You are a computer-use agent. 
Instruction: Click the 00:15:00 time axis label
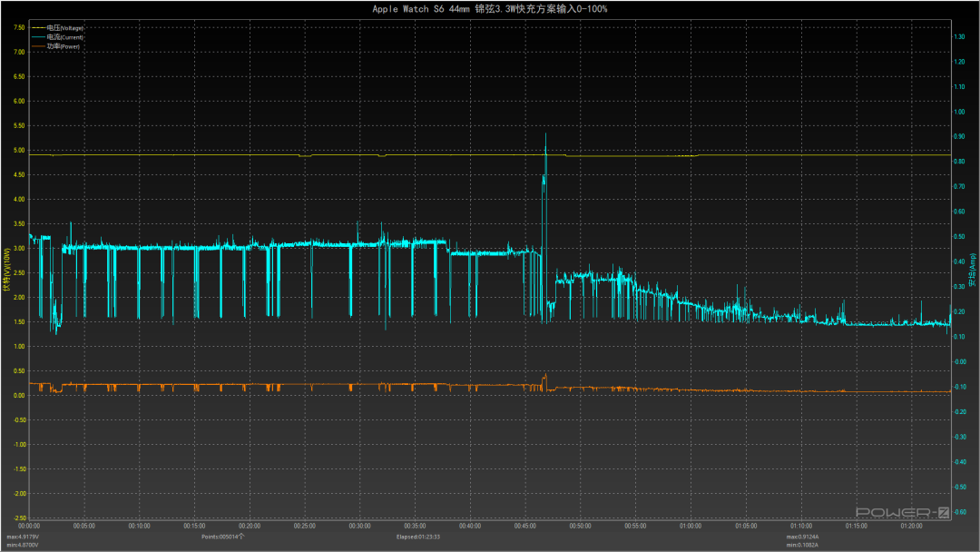point(194,527)
